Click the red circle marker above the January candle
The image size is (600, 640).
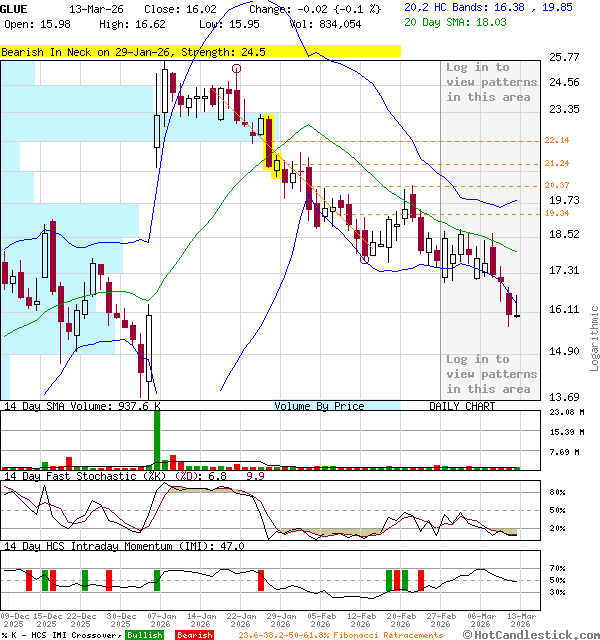pyautogui.click(x=237, y=68)
